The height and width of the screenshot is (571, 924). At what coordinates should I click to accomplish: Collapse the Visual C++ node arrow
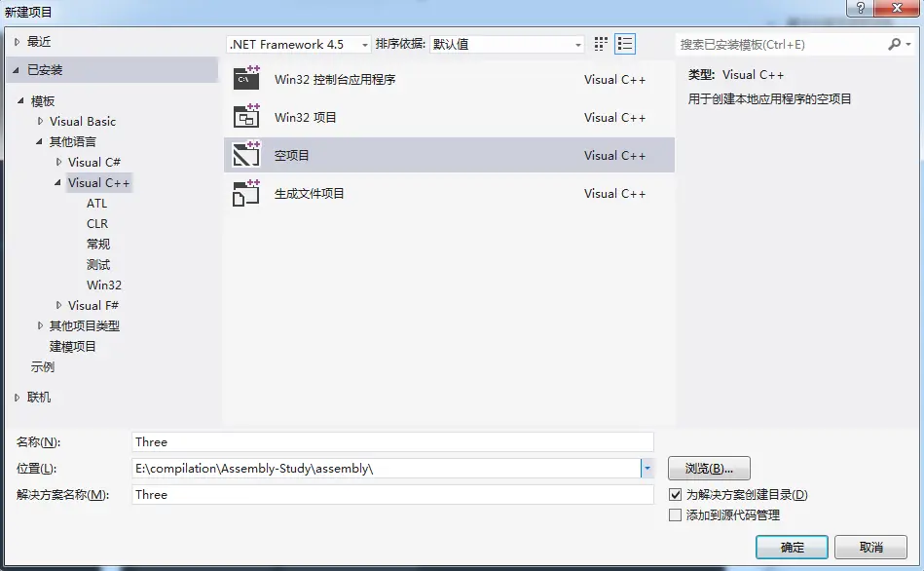pos(57,183)
